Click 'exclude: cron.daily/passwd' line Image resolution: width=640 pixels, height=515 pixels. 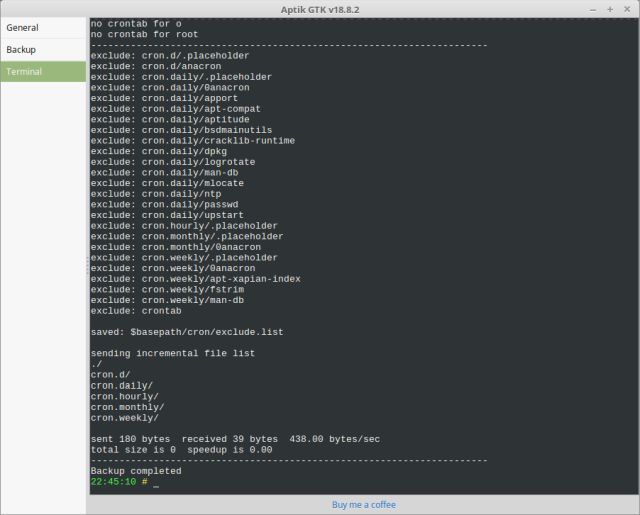click(x=164, y=204)
